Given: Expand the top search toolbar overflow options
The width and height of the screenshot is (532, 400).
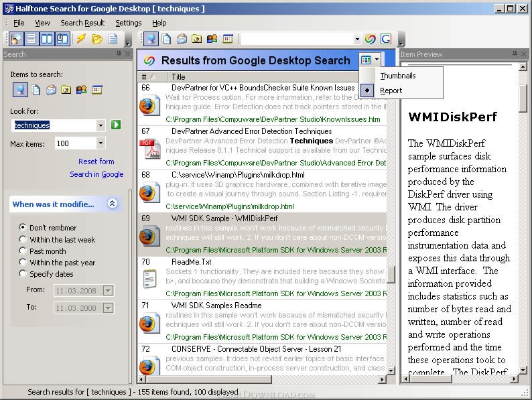Looking at the screenshot, I should pos(401,39).
